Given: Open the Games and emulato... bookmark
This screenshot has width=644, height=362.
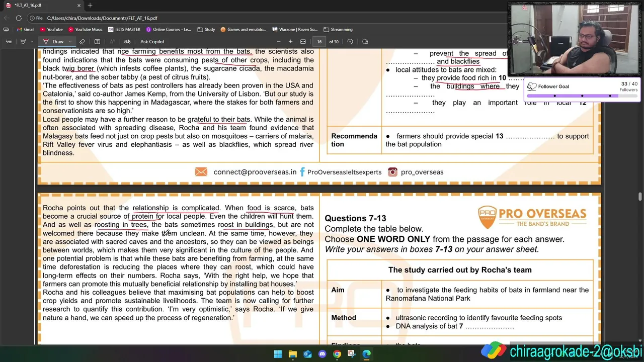Looking at the screenshot, I should [244, 29].
